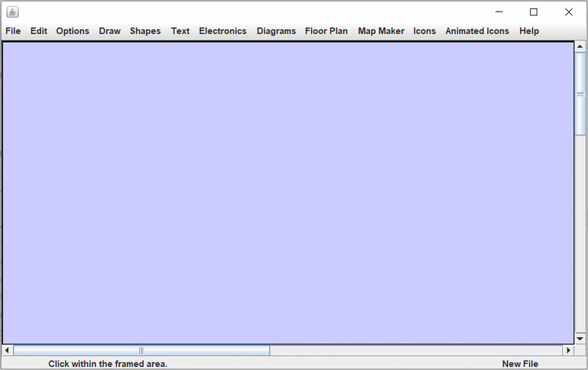Open the Map Maker menu
Screen dimensions: 588x370
coord(381,31)
